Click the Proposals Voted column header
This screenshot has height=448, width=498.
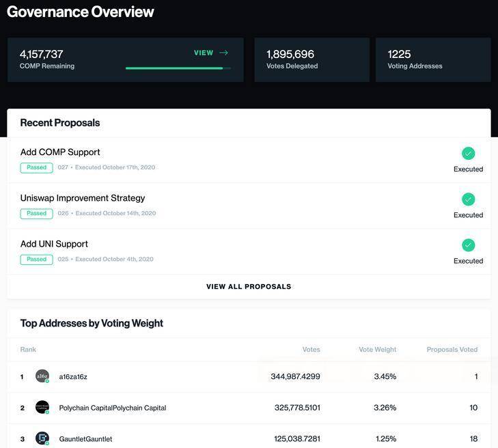(452, 349)
